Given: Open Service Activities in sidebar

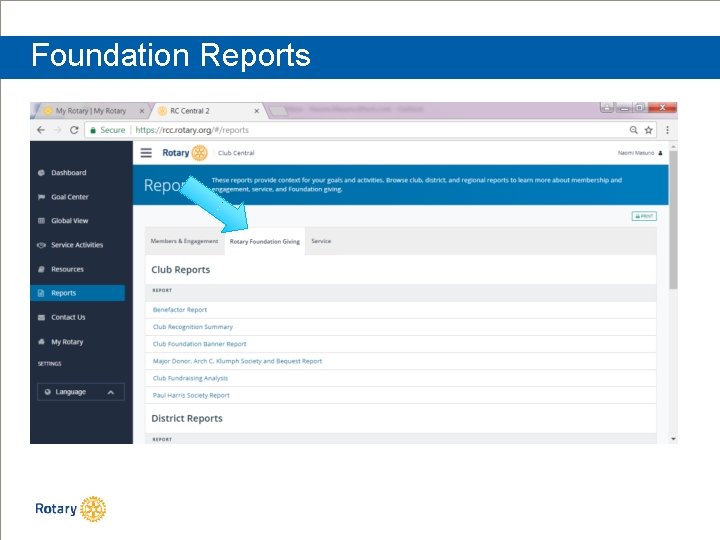Looking at the screenshot, I should click(x=77, y=245).
